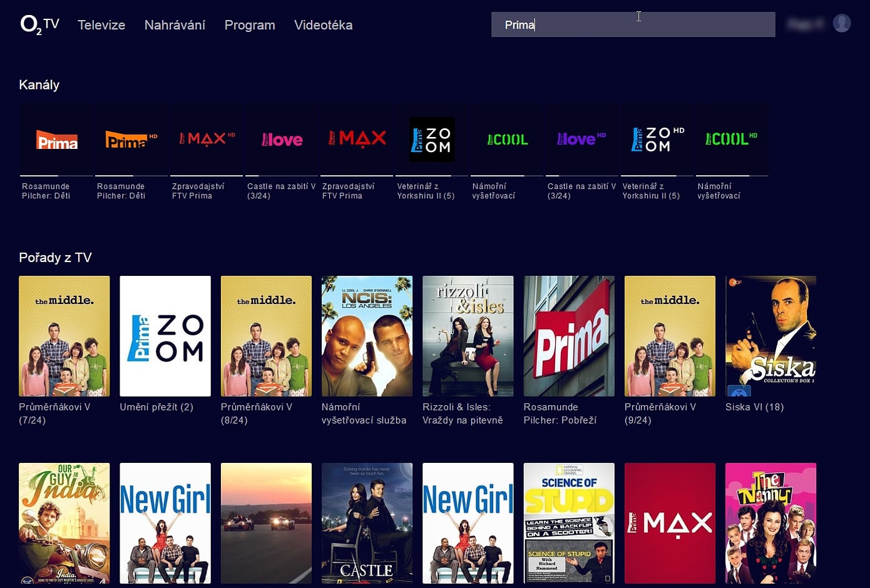Select the Our Guy in India poster
Viewport: 870px width, 588px height.
pyautogui.click(x=64, y=523)
